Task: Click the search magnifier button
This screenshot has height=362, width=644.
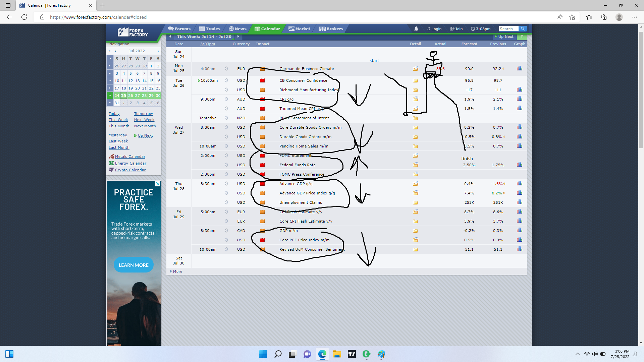Action: click(x=523, y=29)
